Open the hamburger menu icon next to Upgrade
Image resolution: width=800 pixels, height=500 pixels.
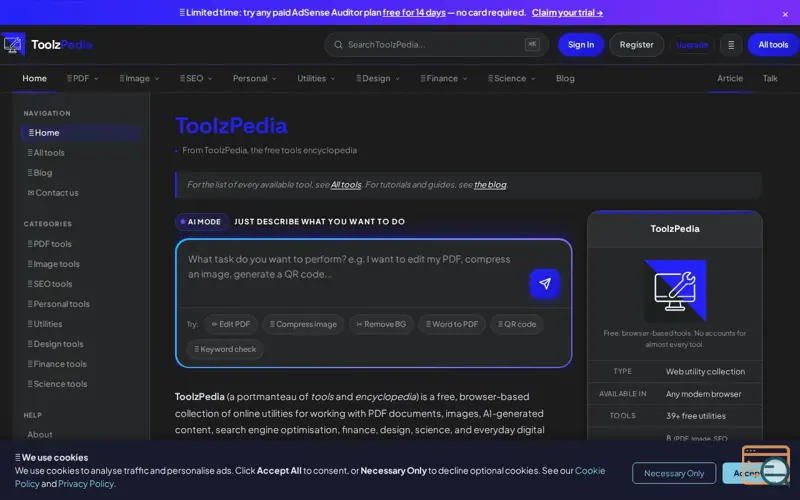tap(731, 45)
